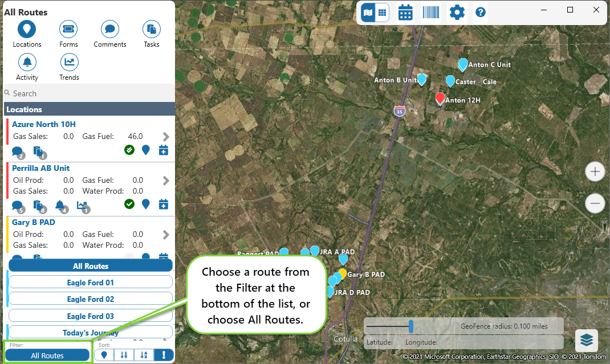Click green check mark on Azure North 10H

pyautogui.click(x=129, y=150)
